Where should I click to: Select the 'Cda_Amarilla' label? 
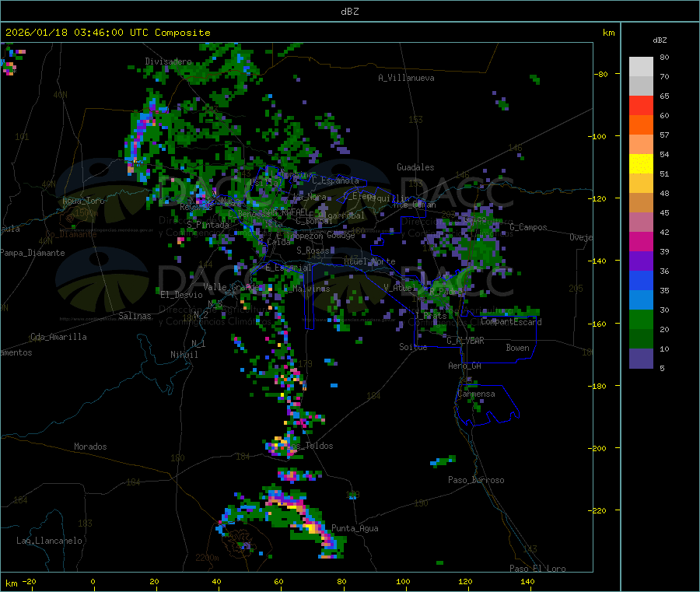[x=58, y=337]
